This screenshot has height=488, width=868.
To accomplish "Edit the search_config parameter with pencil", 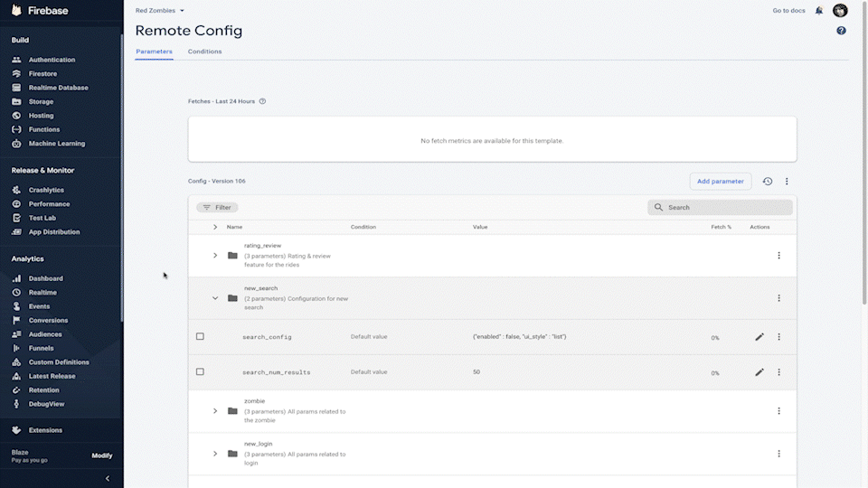I will [759, 337].
